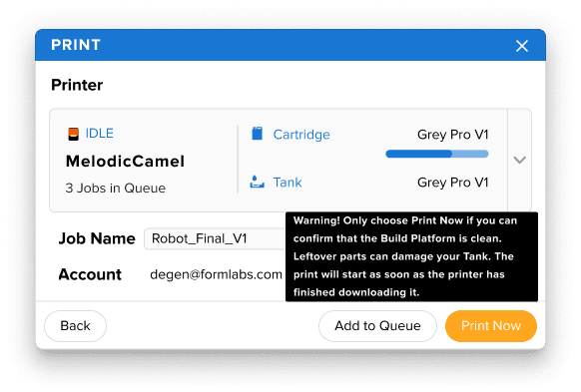The image size is (581, 392).
Task: Expand the printer selection chevron
Action: point(519,160)
